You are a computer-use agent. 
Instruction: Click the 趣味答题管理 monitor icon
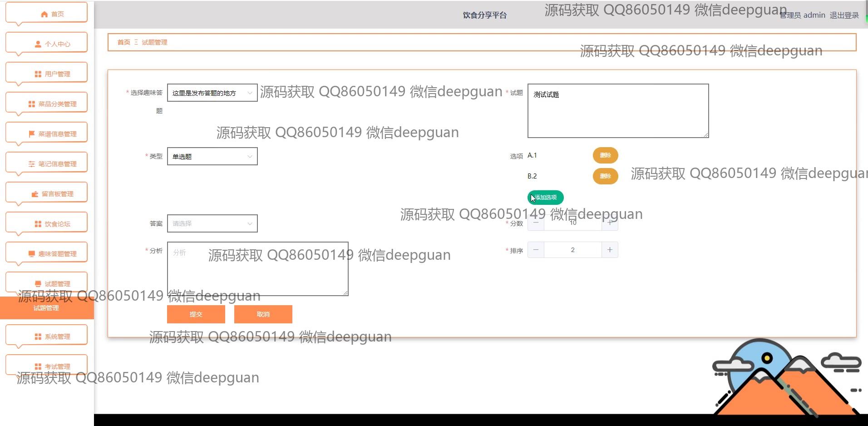click(32, 254)
